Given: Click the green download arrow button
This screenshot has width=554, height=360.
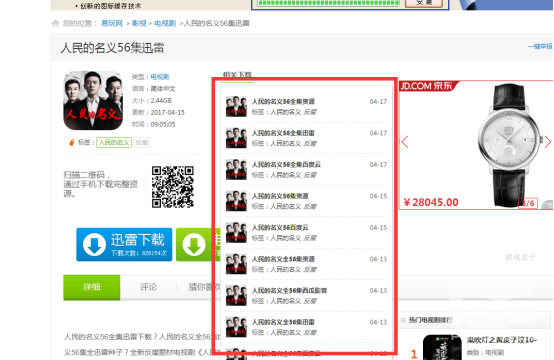Looking at the screenshot, I should 194,244.
